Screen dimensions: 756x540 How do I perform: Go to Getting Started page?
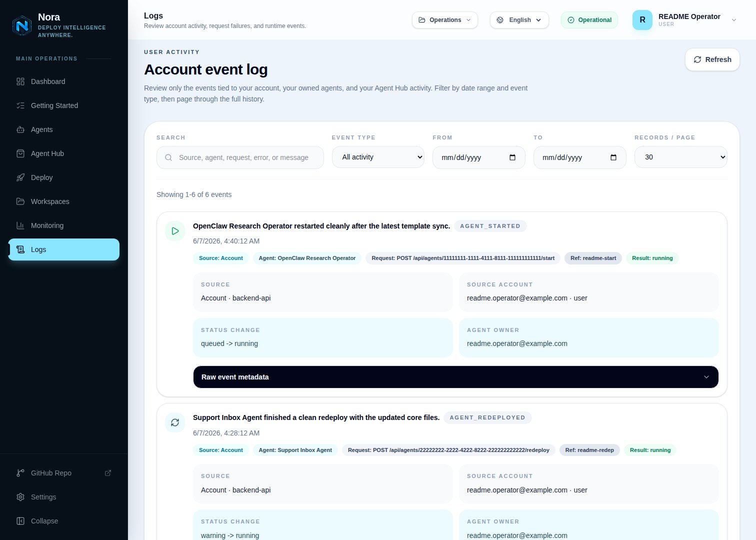tap(64, 105)
